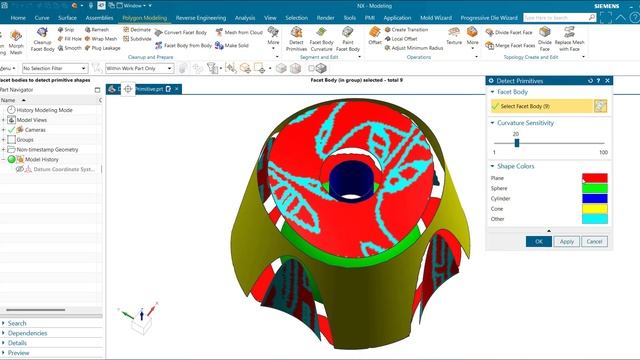Toggle the Cameras check mark

(11, 130)
